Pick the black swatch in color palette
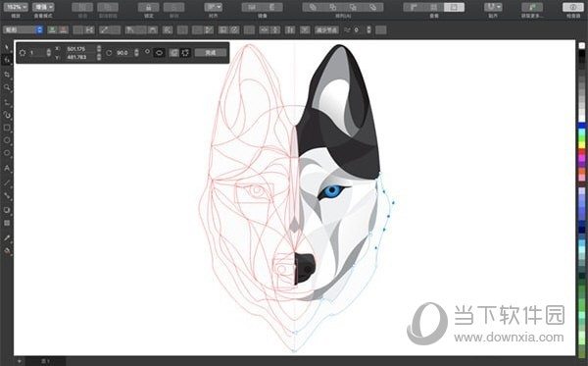588x366 pixels. pos(581,53)
